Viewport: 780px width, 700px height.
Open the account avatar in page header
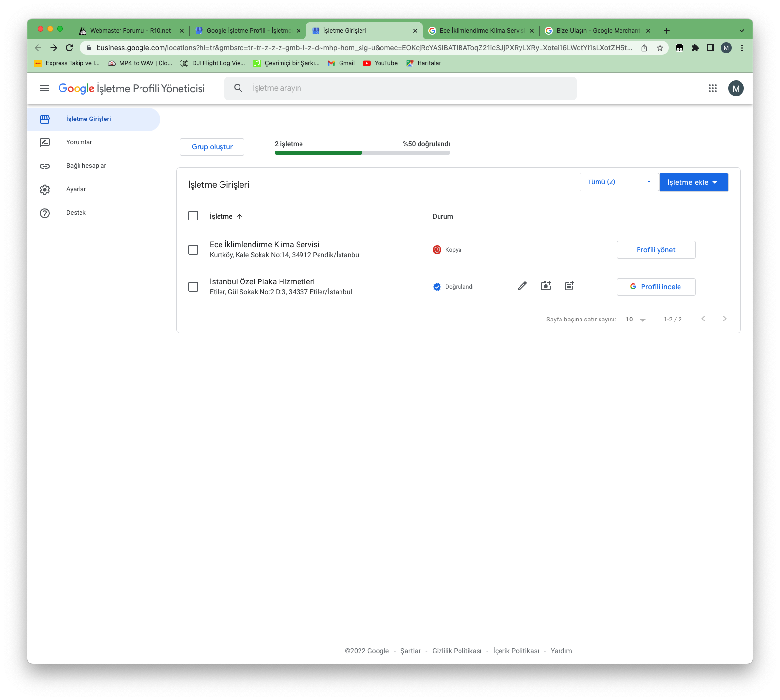click(736, 88)
